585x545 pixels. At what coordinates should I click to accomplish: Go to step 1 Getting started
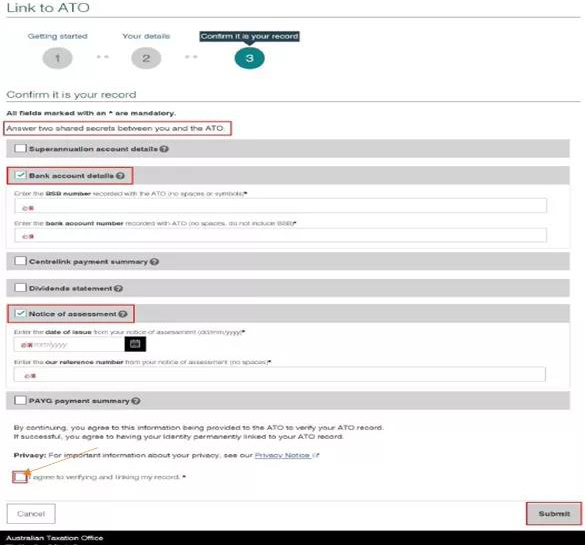click(57, 58)
